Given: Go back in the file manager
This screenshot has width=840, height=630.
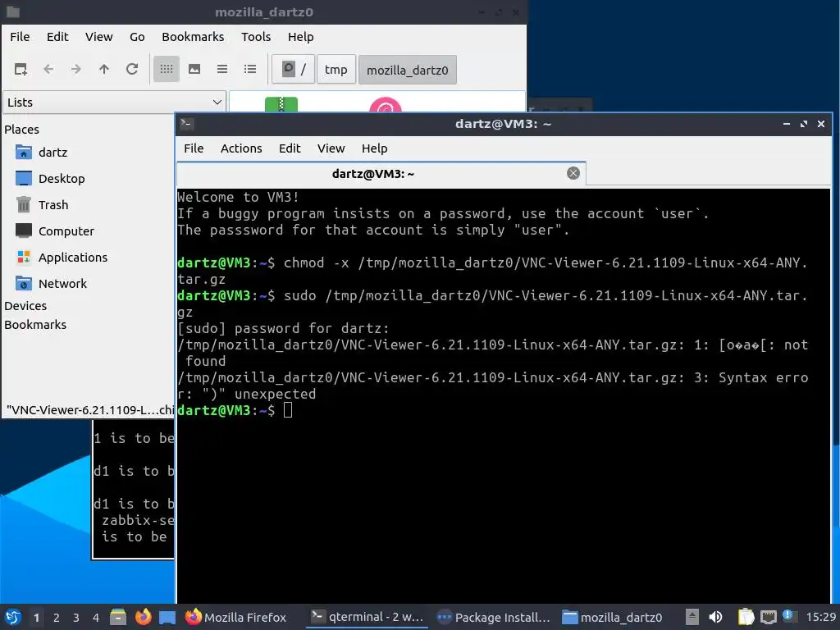Looking at the screenshot, I should pos(48,69).
